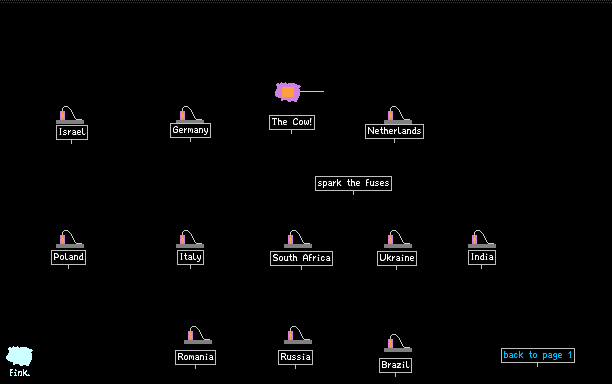Click the fuse icon above Russia
Screen dimensions: 612x384
coord(298,335)
